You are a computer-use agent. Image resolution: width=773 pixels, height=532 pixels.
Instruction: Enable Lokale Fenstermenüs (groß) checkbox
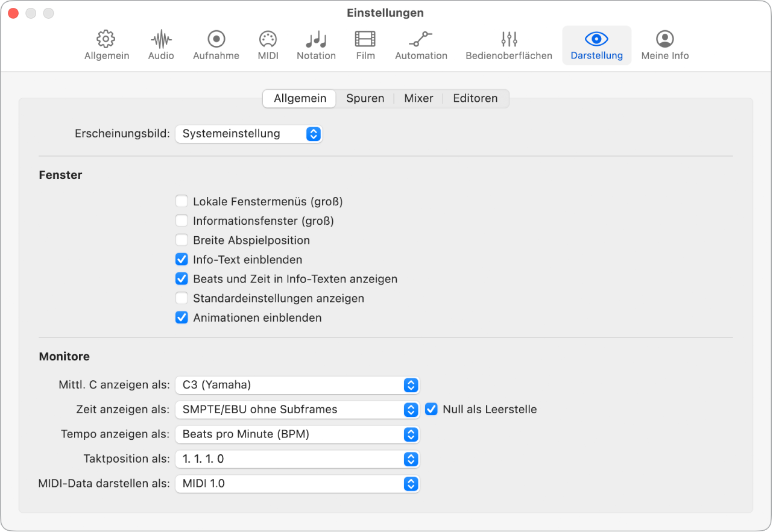tap(181, 201)
